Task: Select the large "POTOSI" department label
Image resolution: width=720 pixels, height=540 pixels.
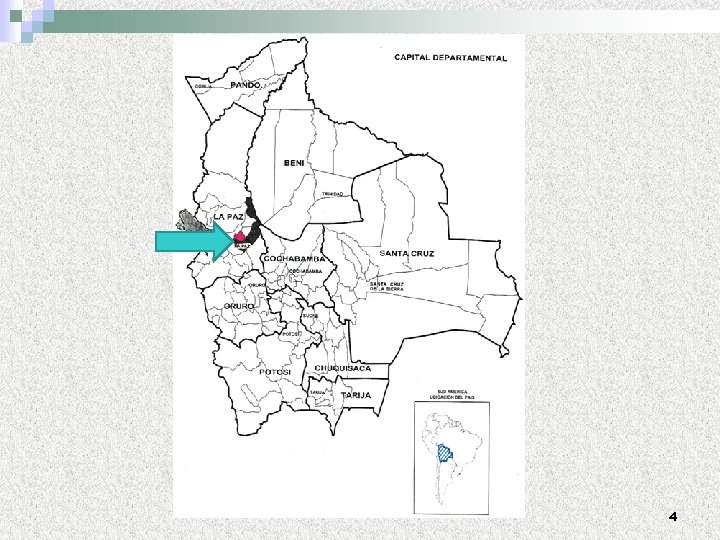Action: pos(275,372)
